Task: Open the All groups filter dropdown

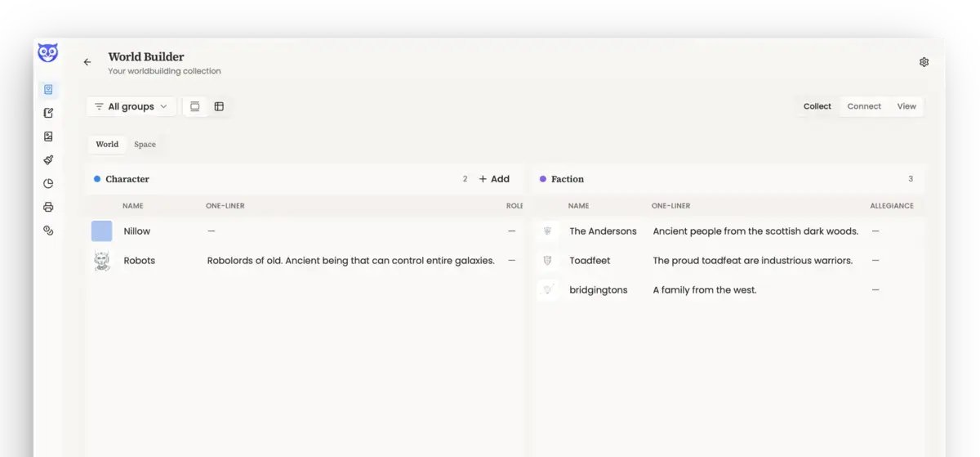Action: 131,106
